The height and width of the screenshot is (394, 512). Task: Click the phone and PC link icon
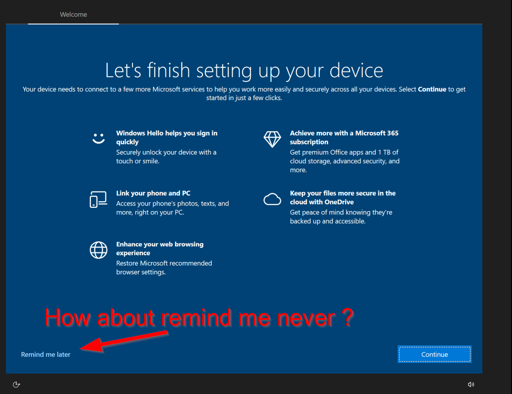98,199
